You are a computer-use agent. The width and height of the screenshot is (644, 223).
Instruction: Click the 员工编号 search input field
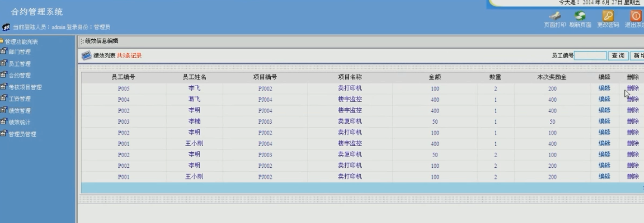(x=590, y=56)
